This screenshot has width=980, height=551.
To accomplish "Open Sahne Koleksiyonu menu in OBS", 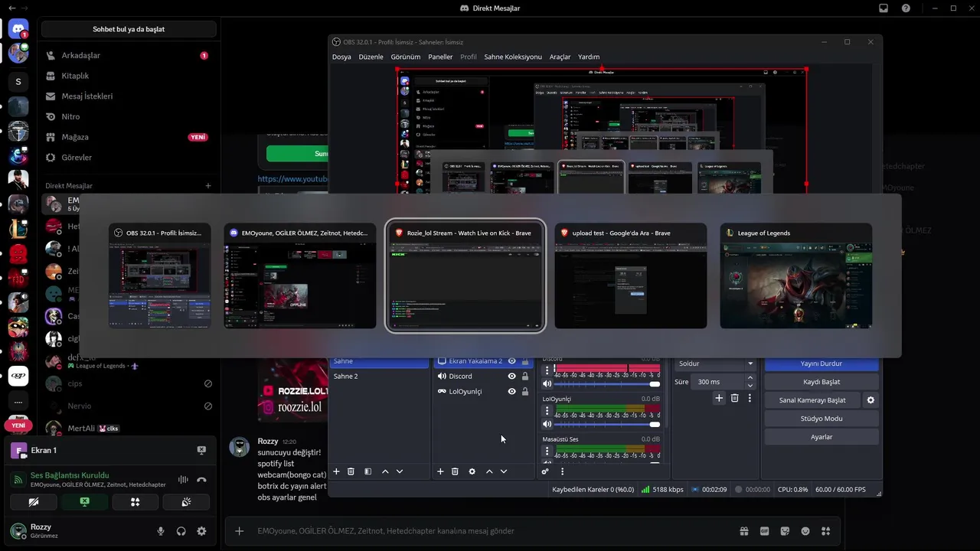I will click(x=513, y=57).
